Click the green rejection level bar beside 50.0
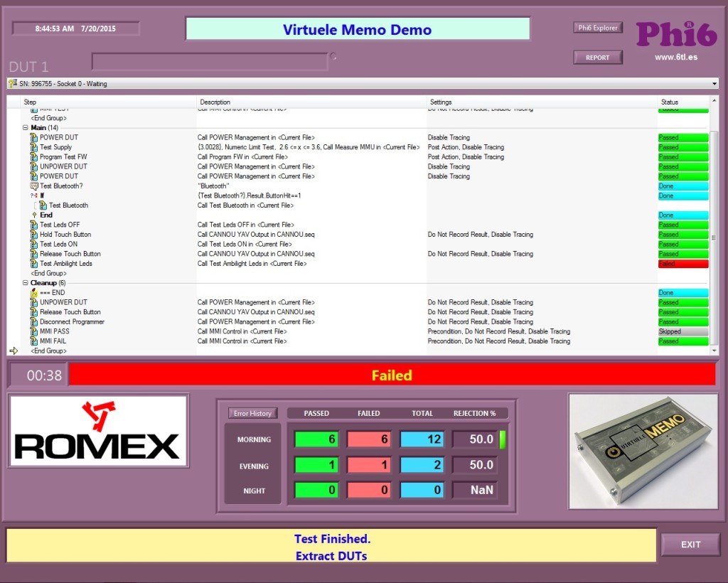Image resolution: width=728 pixels, height=583 pixels. [x=503, y=439]
